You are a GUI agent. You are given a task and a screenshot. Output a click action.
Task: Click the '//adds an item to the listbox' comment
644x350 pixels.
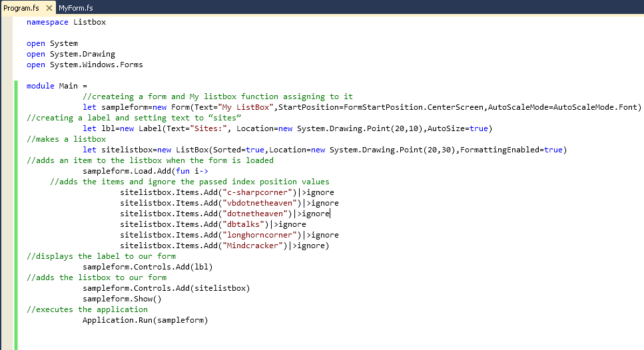tap(150, 161)
